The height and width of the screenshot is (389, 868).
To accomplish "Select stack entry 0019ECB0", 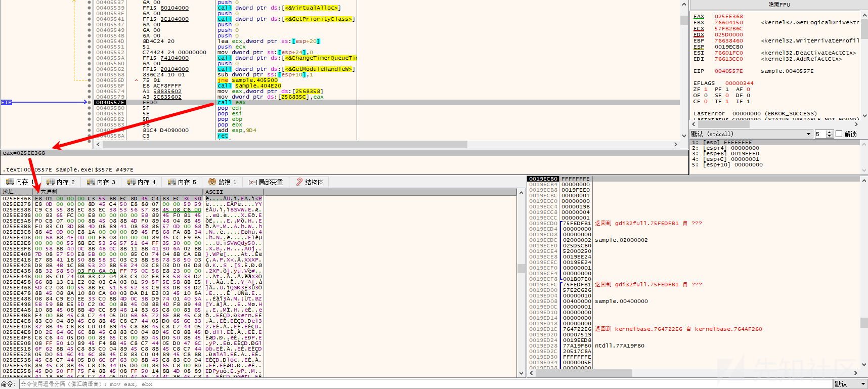I will click(x=694, y=179).
